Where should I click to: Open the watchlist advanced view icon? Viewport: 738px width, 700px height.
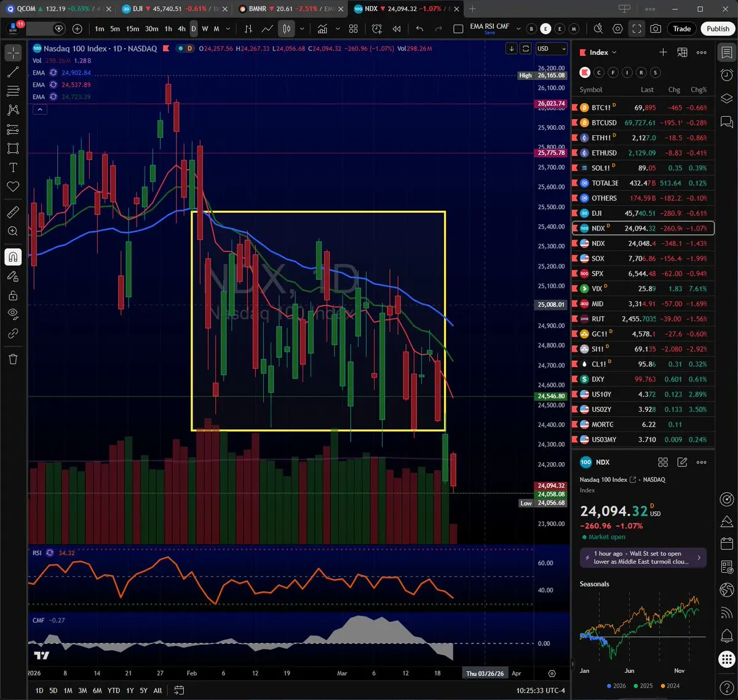(x=682, y=53)
